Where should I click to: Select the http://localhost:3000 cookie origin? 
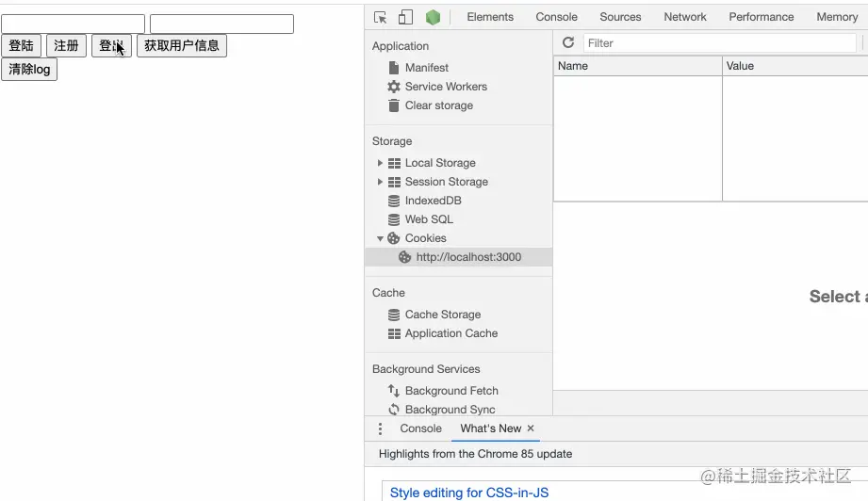pos(458,256)
